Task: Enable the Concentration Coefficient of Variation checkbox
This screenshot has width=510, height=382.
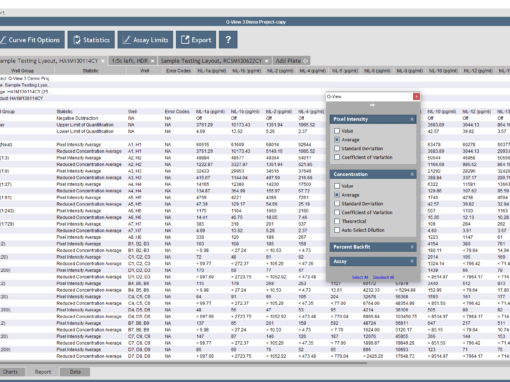Action: click(x=337, y=212)
